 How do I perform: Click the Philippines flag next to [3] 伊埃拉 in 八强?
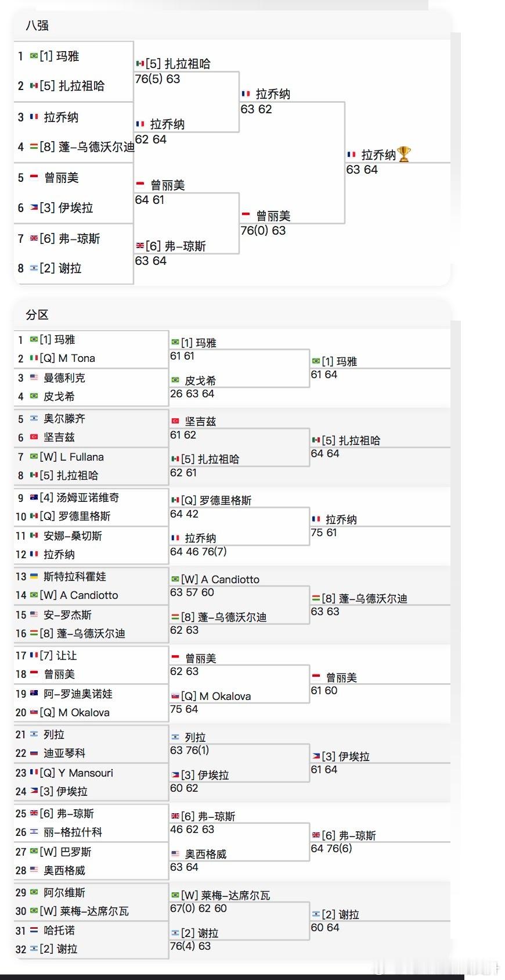(34, 208)
